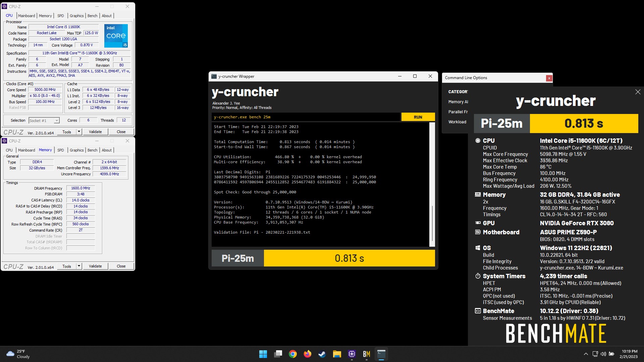This screenshot has width=644, height=362.
Task: Open battery status tray icon
Action: (x=611, y=354)
